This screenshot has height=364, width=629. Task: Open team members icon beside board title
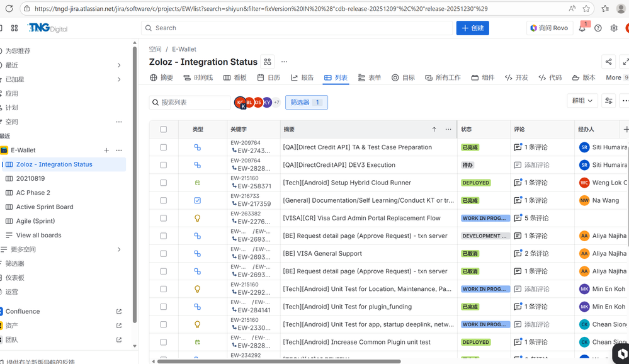[x=268, y=62]
